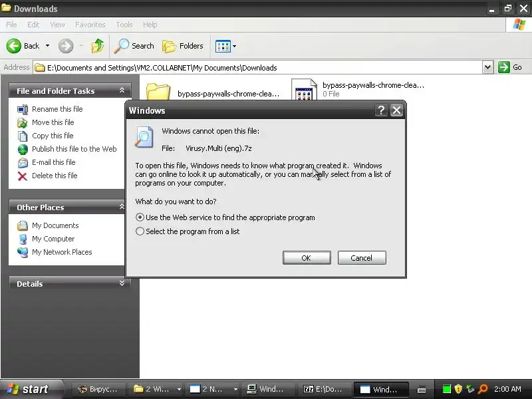Click the My Documents folder icon
This screenshot has height=399, width=532.
point(23,225)
